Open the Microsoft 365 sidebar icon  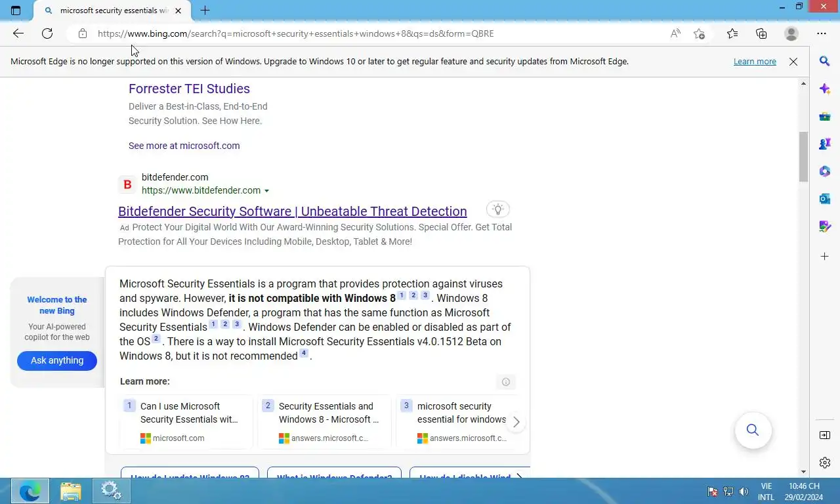pos(825,171)
